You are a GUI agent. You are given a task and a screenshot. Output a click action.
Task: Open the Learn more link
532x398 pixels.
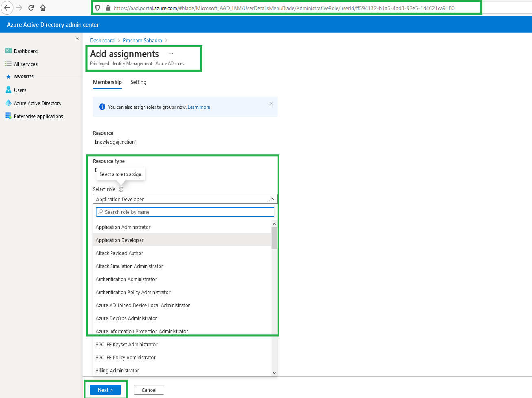tap(199, 107)
